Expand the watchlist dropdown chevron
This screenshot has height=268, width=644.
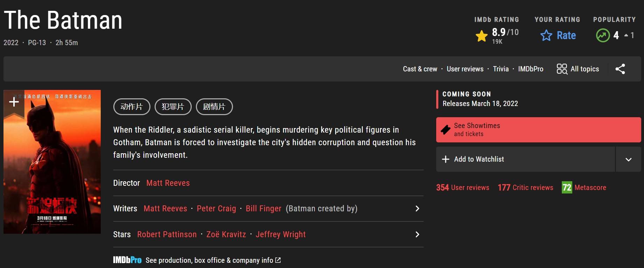coord(629,160)
